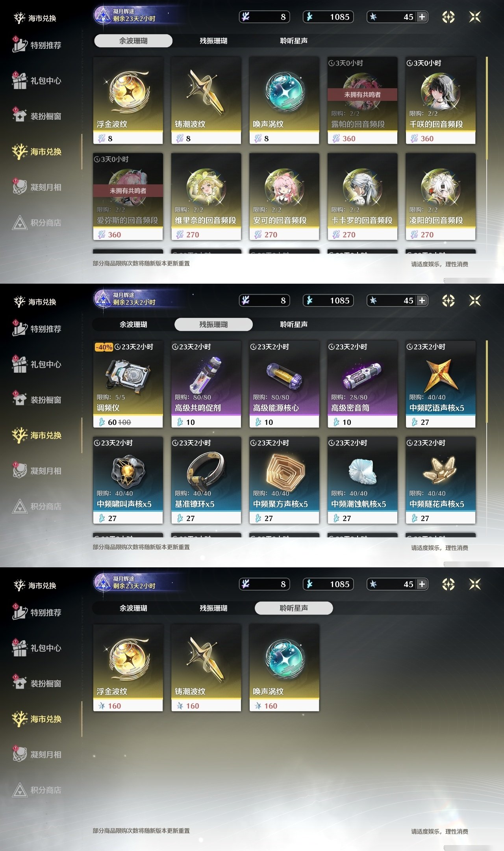Open locked 露帕的回音频段 item
Viewport: 504px width, 851px height.
[x=362, y=100]
